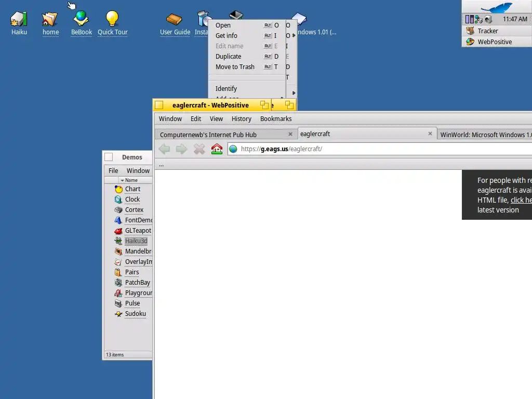This screenshot has height=399, width=532.
Task: Click the Chart icon in Demos window
Action: point(118,189)
